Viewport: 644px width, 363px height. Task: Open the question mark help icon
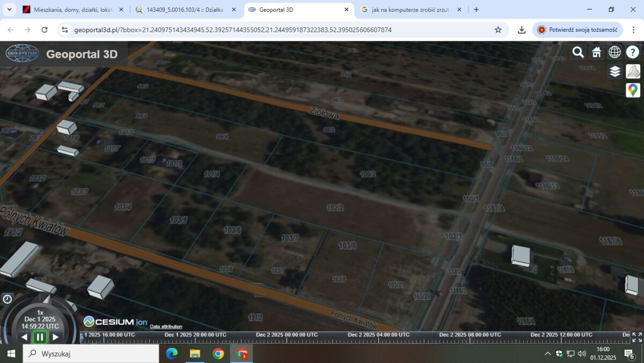pos(633,52)
